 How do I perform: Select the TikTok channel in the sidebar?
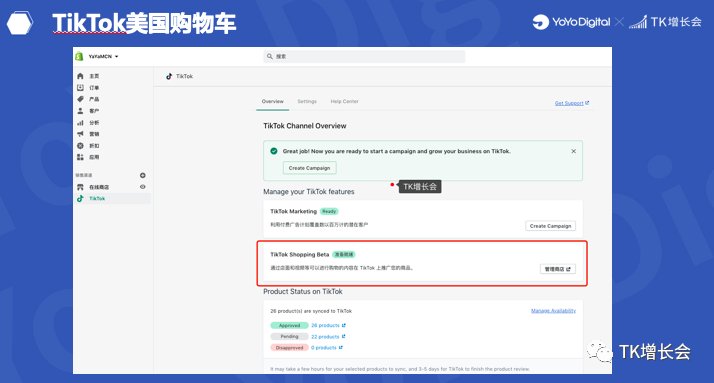[112, 199]
